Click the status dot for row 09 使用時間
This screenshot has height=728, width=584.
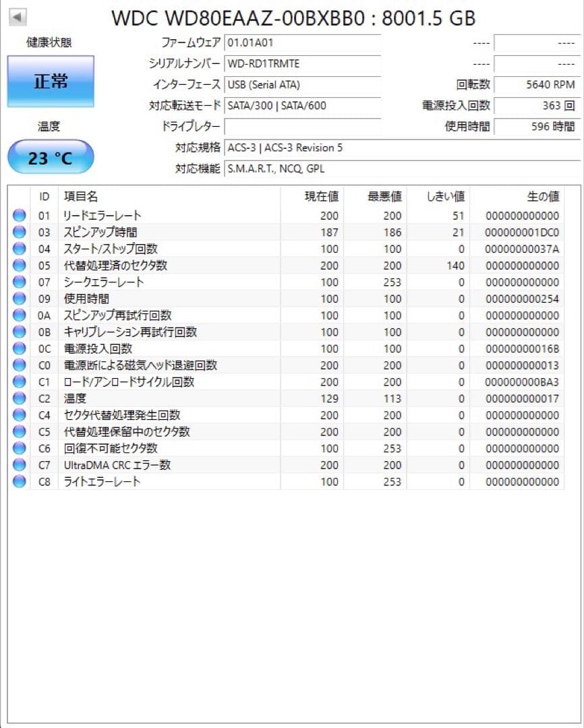(20, 298)
